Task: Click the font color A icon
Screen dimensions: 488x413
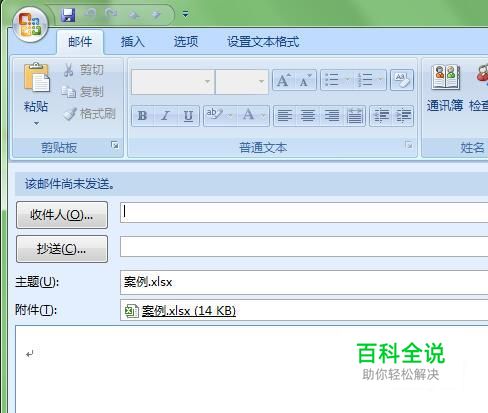Action: click(x=248, y=115)
